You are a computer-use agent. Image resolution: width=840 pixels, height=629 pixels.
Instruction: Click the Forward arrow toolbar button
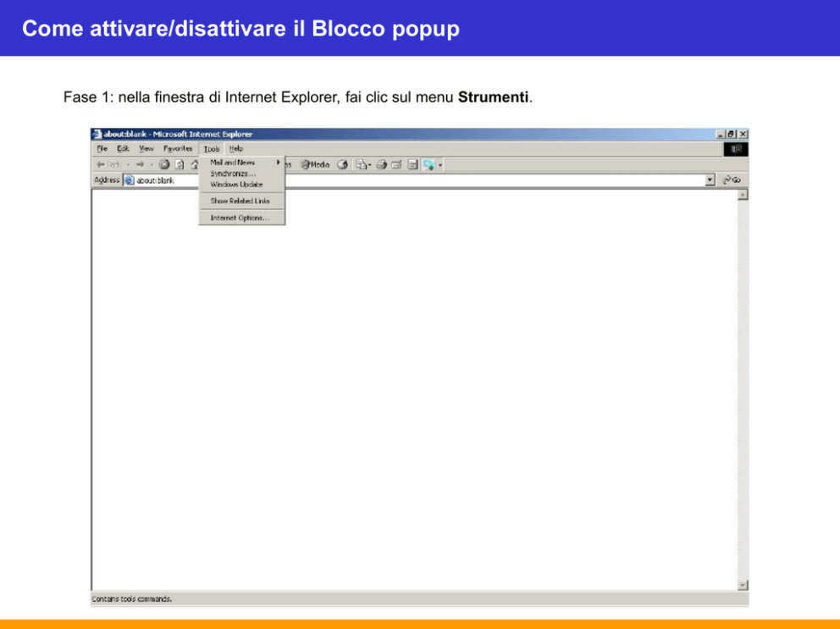(140, 165)
